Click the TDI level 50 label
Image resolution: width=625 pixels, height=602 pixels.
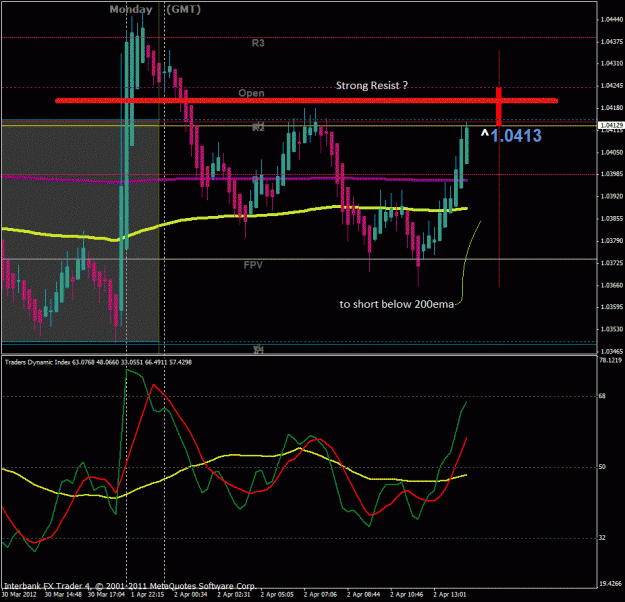(x=602, y=467)
